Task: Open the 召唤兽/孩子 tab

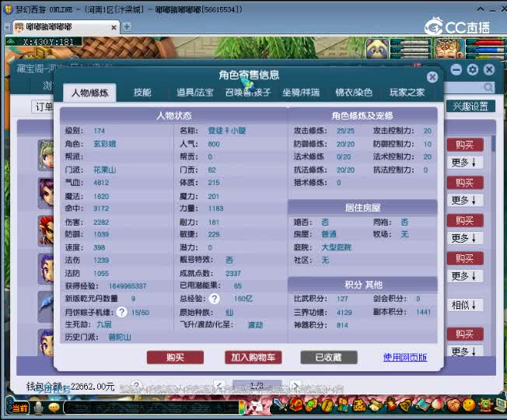Action: 248,93
